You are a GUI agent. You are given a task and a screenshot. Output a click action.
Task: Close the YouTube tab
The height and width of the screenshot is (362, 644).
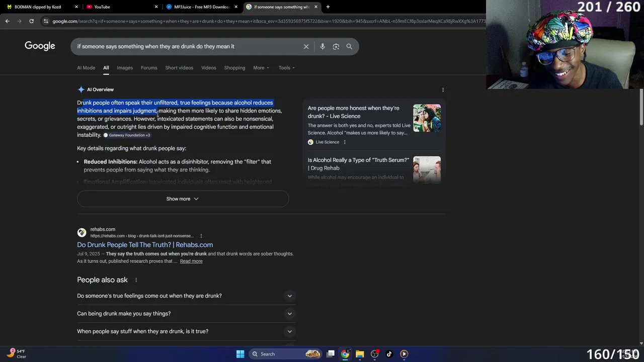156,7
